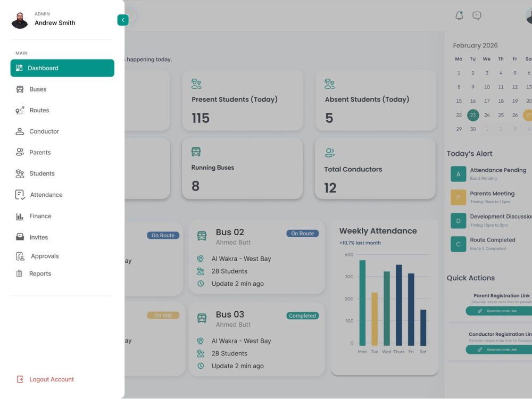
Task: Click the Bus 03 bus icon
Action: click(x=202, y=318)
